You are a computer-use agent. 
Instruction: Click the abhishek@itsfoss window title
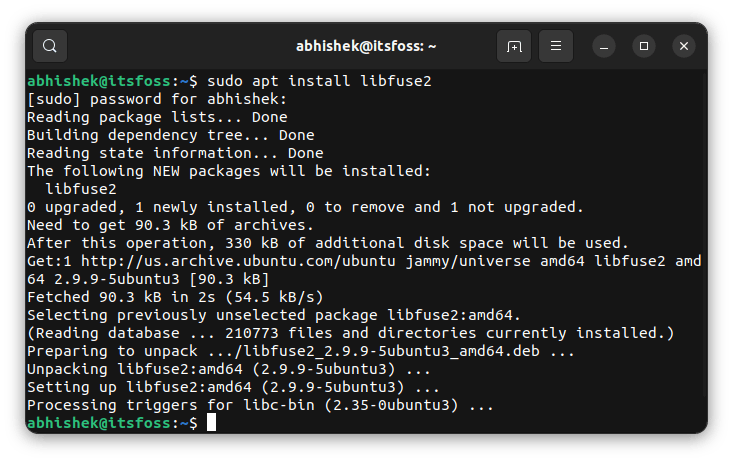366,46
